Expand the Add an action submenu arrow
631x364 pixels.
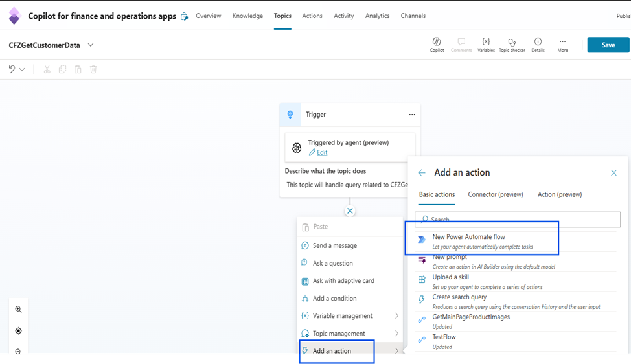tap(396, 351)
